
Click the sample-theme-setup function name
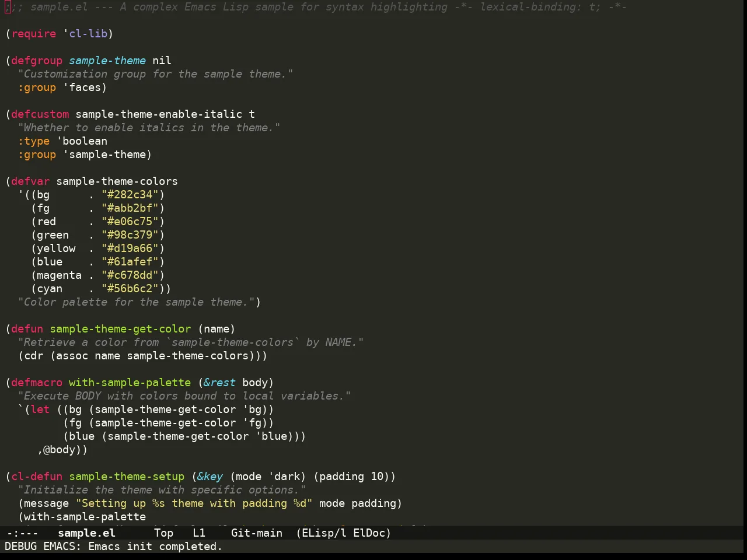coord(127,477)
